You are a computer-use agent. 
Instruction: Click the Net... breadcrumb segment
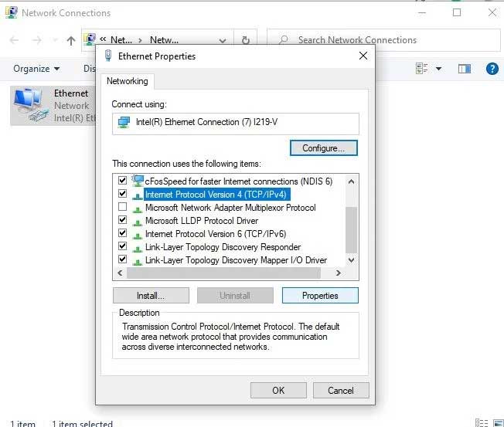[121, 40]
